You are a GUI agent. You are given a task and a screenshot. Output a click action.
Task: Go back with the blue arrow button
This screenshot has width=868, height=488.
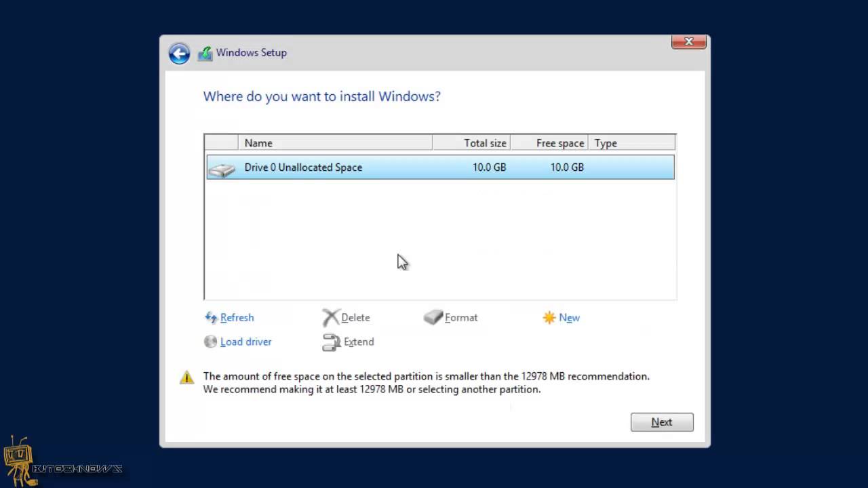coord(179,54)
